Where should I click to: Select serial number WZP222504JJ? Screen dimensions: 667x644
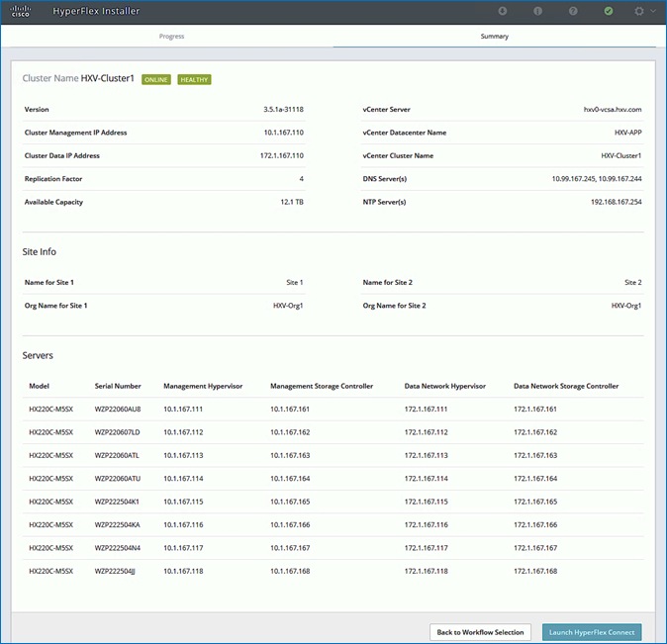[115, 571]
